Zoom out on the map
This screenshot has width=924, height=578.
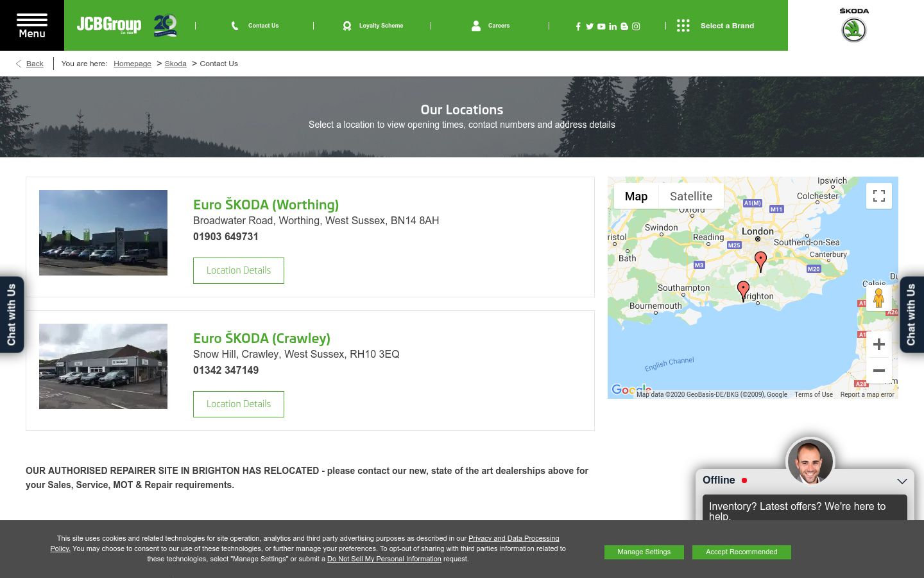click(879, 371)
